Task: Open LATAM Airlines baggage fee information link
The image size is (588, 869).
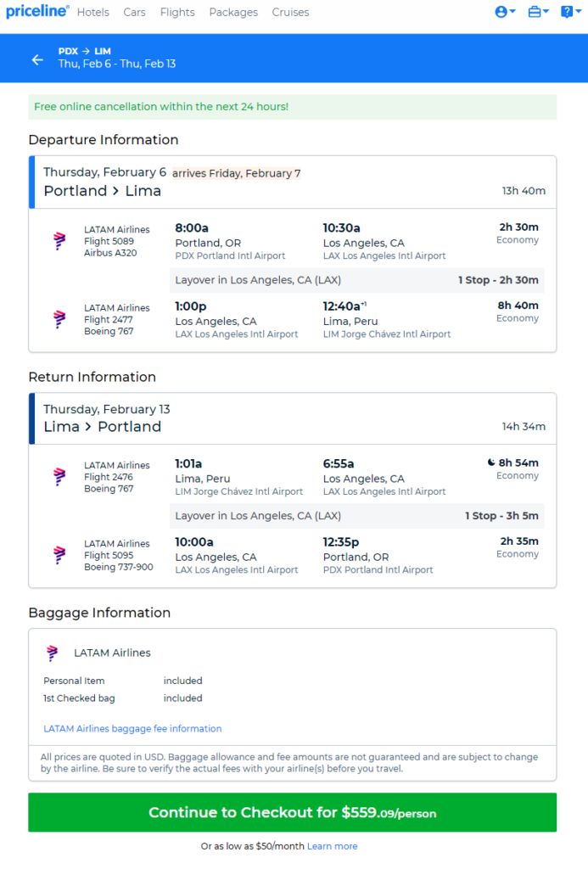Action: coord(132,729)
